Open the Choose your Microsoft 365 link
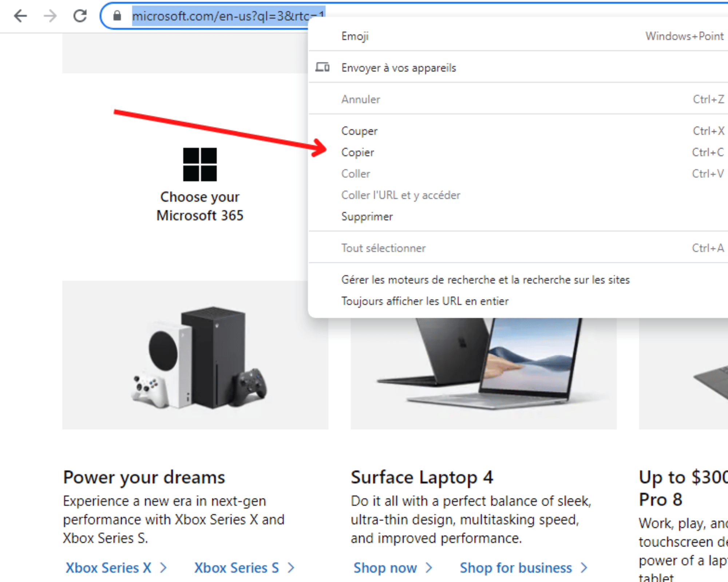728x582 pixels. click(x=200, y=206)
